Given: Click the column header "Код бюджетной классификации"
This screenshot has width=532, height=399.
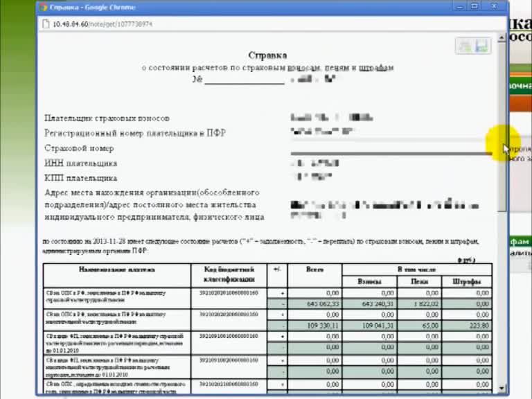Looking at the screenshot, I should pos(229,274).
